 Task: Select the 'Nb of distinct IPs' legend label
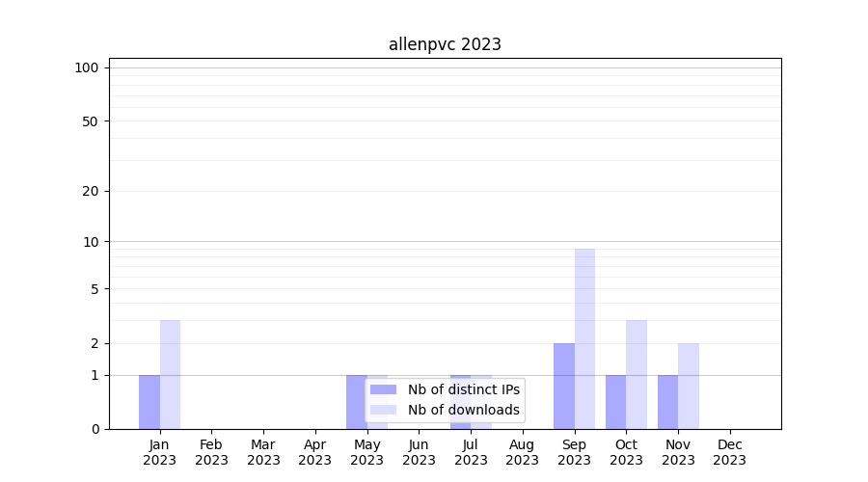click(463, 389)
